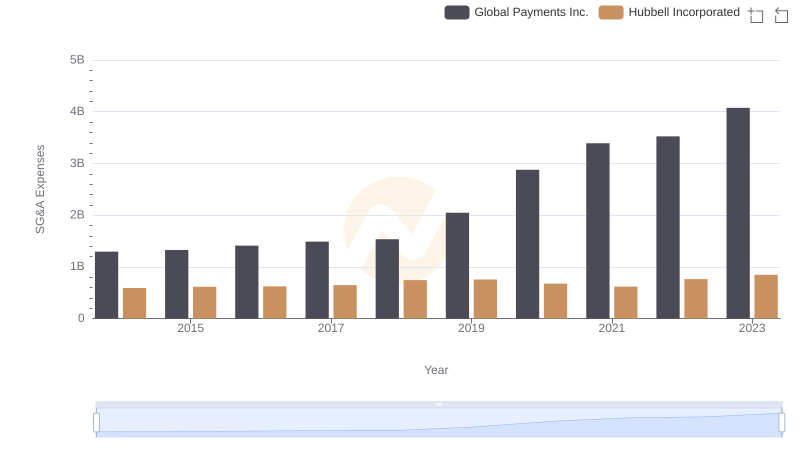Click the 5B y-axis label

click(77, 60)
